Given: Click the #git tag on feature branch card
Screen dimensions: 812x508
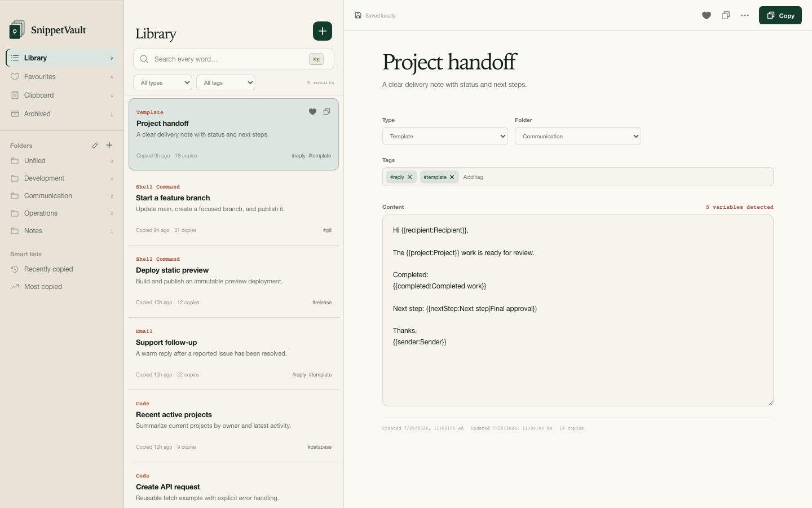Looking at the screenshot, I should (x=327, y=230).
